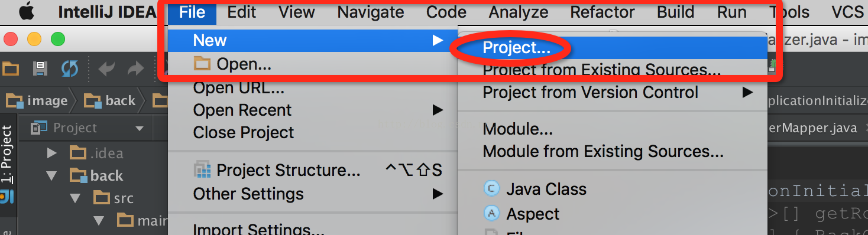Click the image breadcrumb in navigation bar
The width and height of the screenshot is (868, 235).
[39, 101]
